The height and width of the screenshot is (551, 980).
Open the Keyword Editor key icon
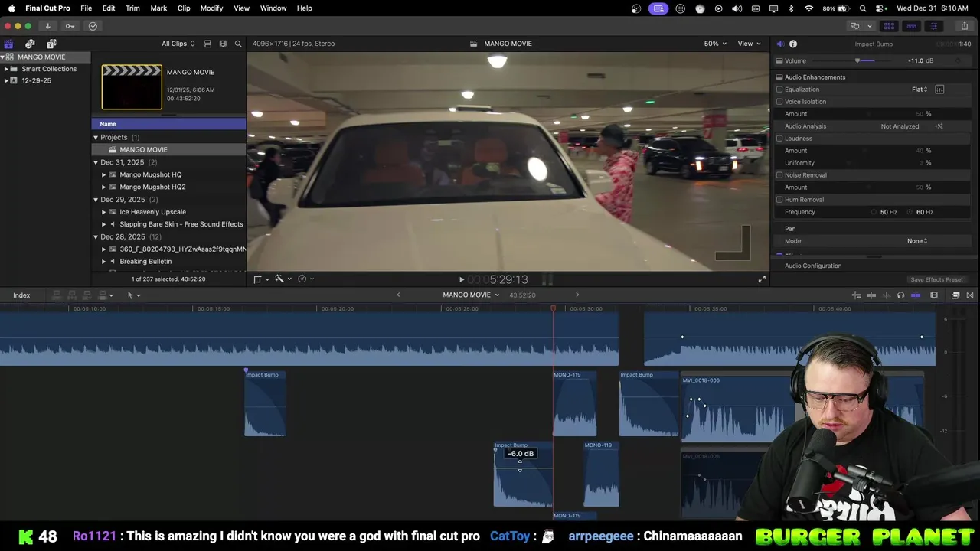pyautogui.click(x=70, y=26)
